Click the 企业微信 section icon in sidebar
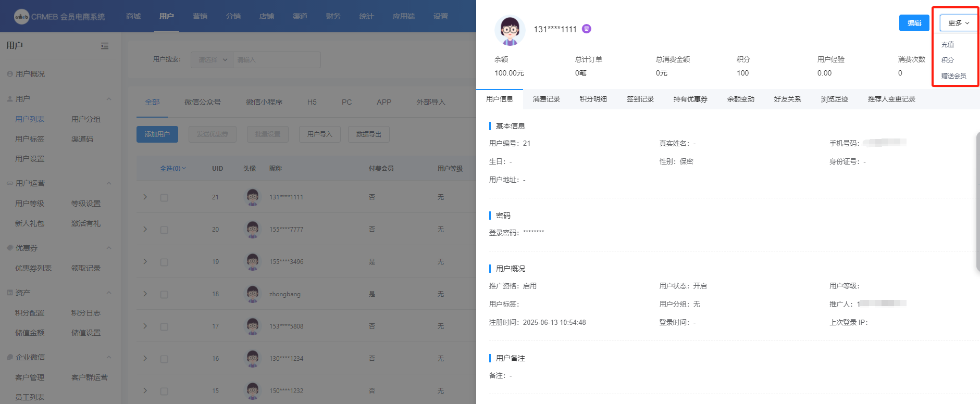980x404 pixels. pyautogui.click(x=10, y=357)
